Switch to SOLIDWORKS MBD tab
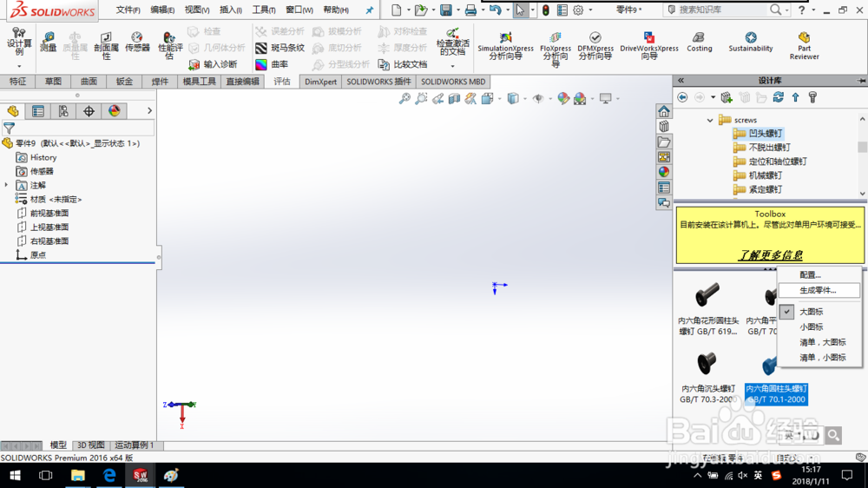The width and height of the screenshot is (868, 488). coord(453,82)
